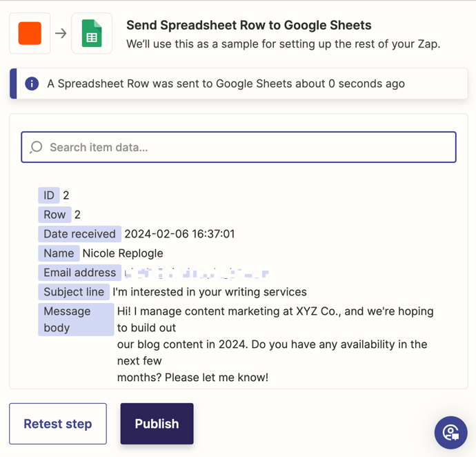The height and width of the screenshot is (457, 476).
Task: Click the magnifying glass search icon
Action: 36,147
